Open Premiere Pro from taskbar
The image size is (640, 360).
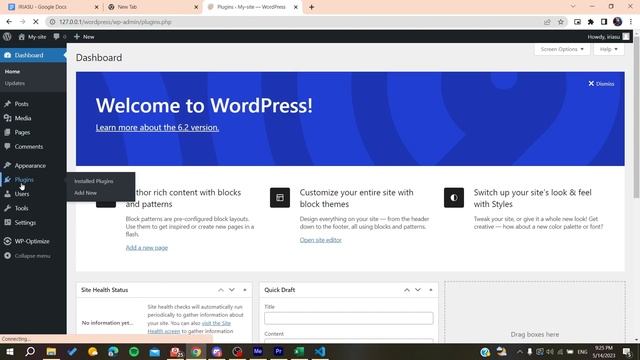279,351
